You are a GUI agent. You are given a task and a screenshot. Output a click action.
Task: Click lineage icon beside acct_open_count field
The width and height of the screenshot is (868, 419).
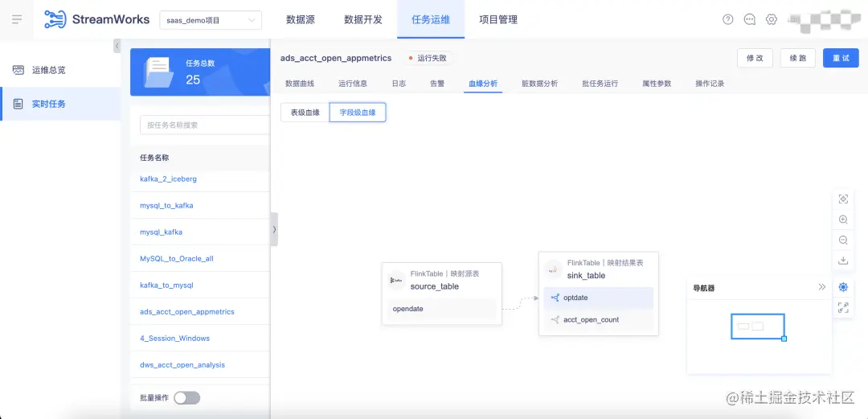[555, 320]
